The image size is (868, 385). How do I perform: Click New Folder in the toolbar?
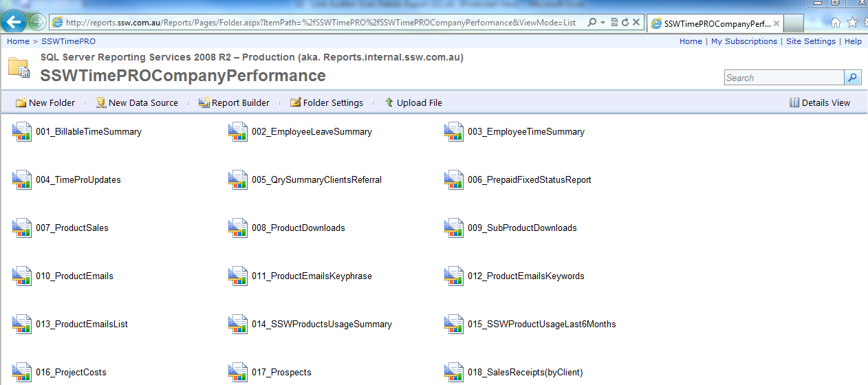pos(45,102)
